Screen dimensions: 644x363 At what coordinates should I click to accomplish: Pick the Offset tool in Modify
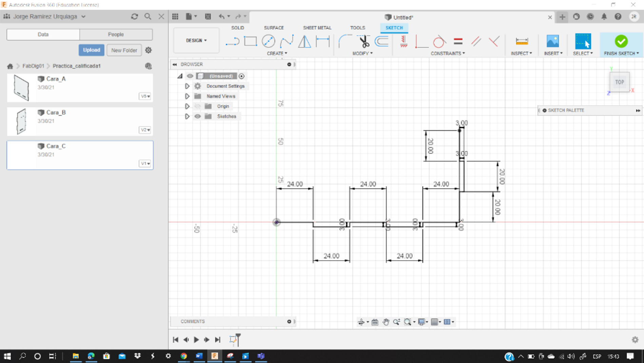(x=382, y=41)
